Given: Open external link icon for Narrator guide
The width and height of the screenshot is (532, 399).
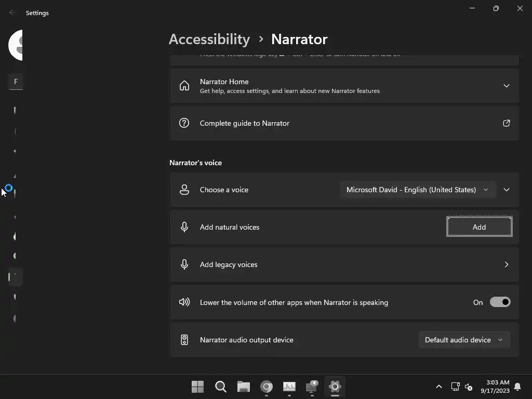Looking at the screenshot, I should 506,123.
